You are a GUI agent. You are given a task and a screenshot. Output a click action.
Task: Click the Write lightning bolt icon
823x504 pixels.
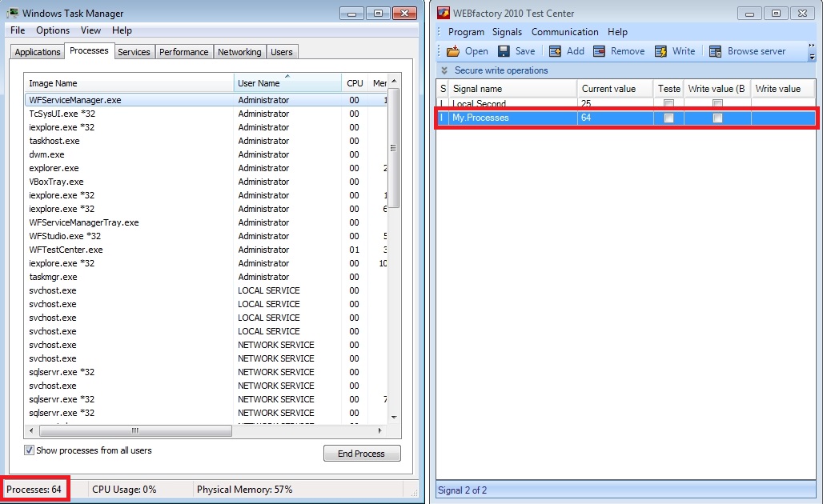click(x=660, y=51)
